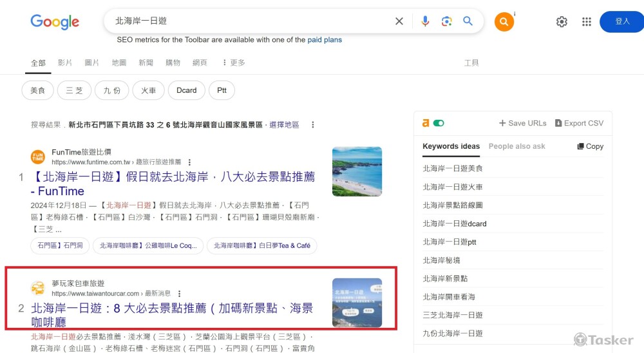
Task: Open the Google apps grid
Action: click(586, 22)
